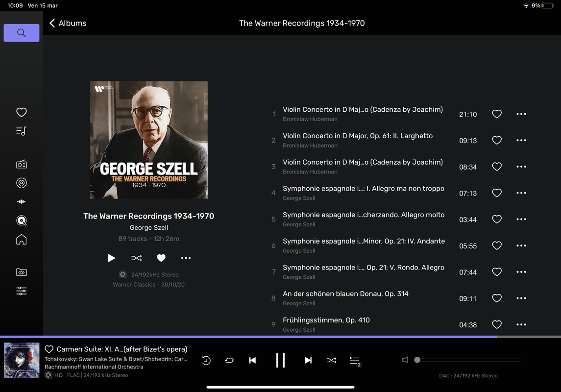Screen dimensions: 561x392
Task: Open options for track 2 Larghetto
Action: point(521,140)
